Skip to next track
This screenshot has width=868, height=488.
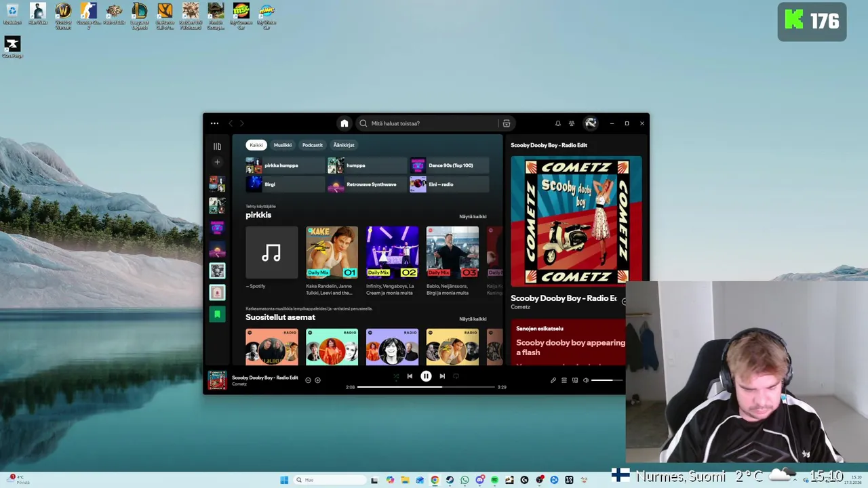tap(442, 376)
